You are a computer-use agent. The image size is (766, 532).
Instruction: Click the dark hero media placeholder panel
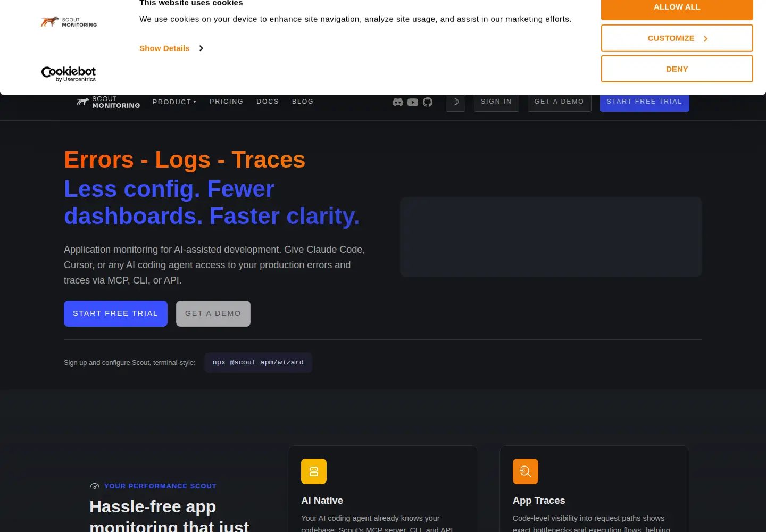tap(551, 237)
